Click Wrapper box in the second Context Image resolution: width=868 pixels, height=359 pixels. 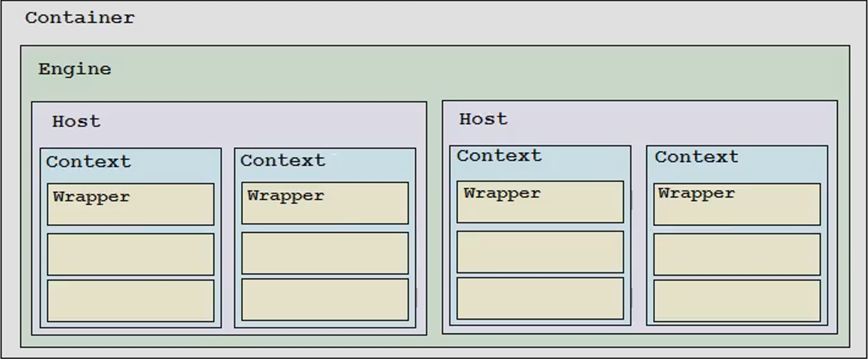[325, 203]
